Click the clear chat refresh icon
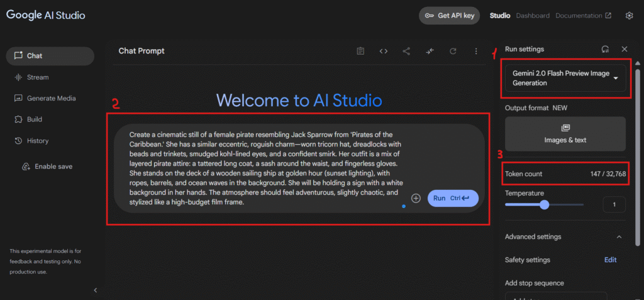 click(x=453, y=51)
